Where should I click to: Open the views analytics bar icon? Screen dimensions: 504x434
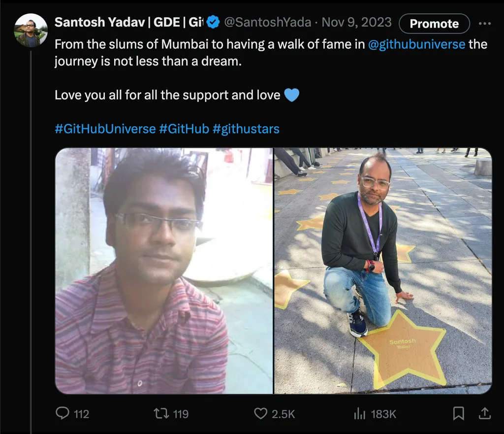tap(360, 413)
